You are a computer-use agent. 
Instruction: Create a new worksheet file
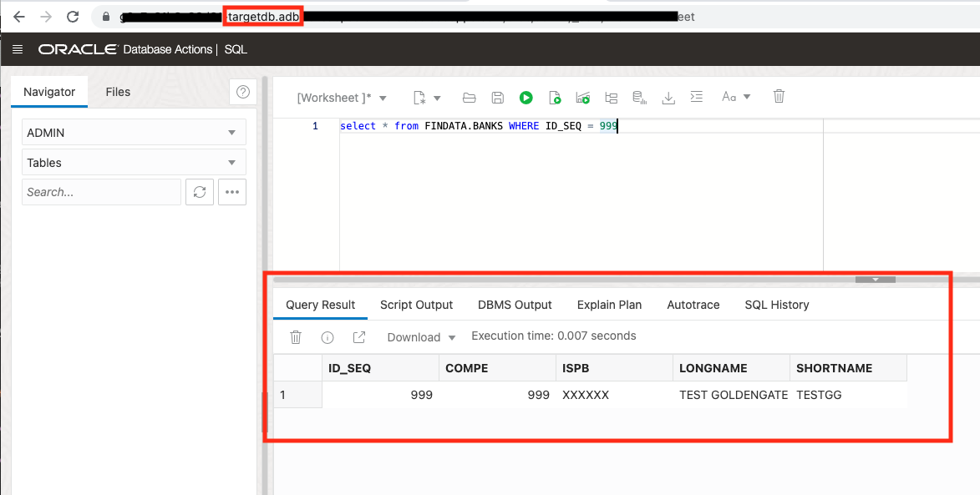420,98
